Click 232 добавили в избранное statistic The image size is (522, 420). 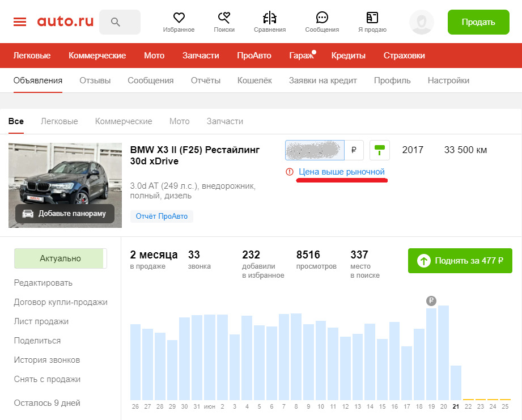pyautogui.click(x=263, y=264)
